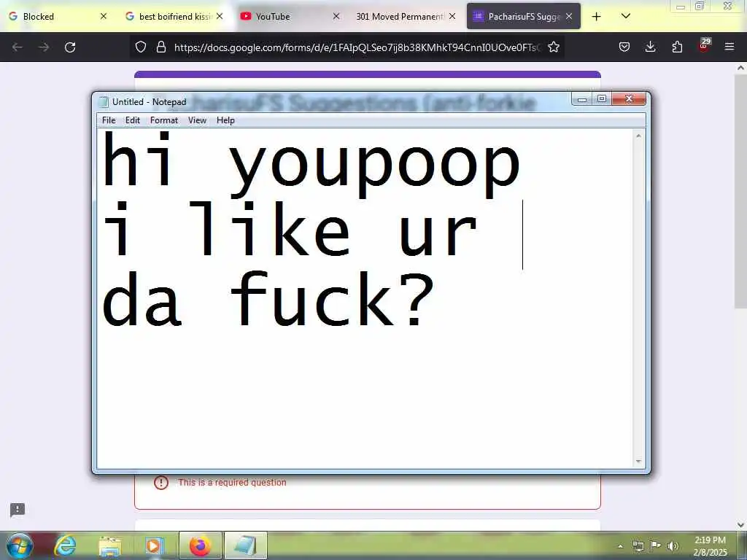The width and height of the screenshot is (747, 560).
Task: Expand the list all tabs dropdown
Action: pyautogui.click(x=625, y=16)
